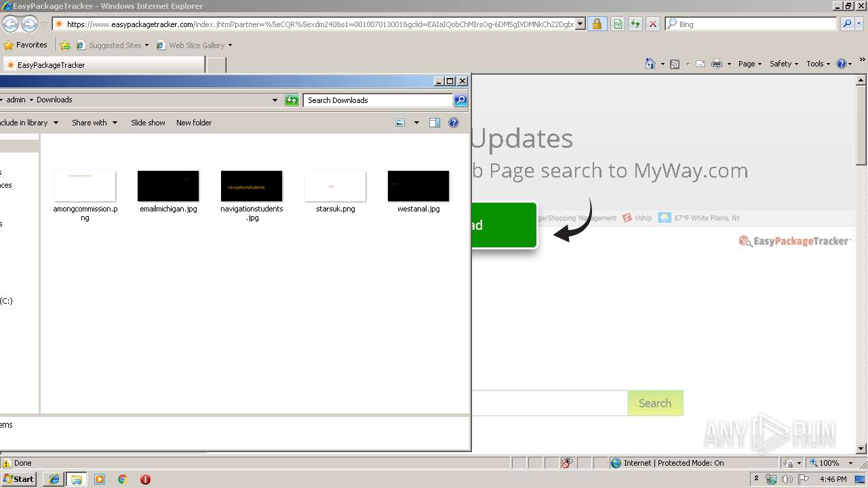Viewport: 868px width, 488px height.
Task: Click Internet Protected Mode status zone
Action: pyautogui.click(x=667, y=463)
